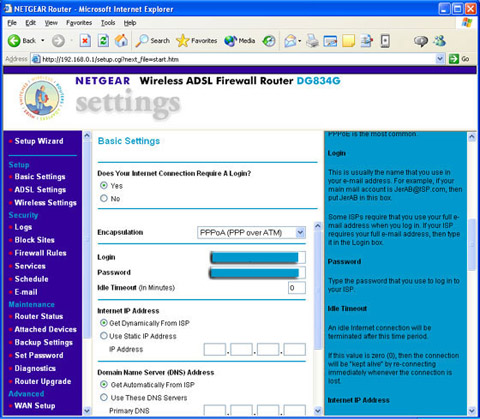
Task: Choose Use These DNS Servers radio
Action: (104, 397)
